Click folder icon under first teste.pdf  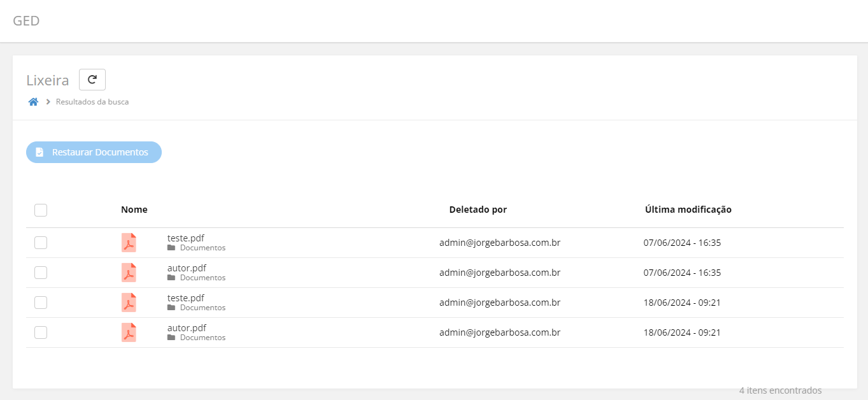(171, 248)
